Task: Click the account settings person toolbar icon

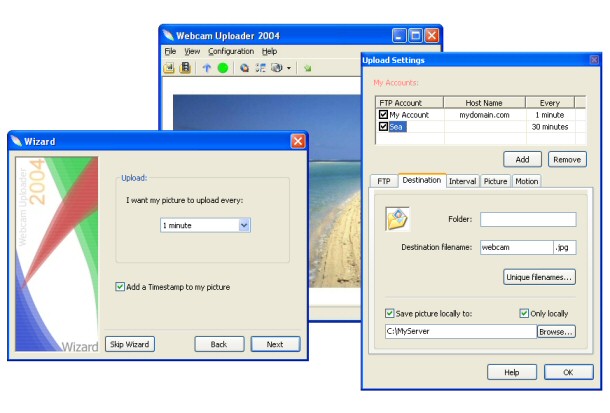Action: [244, 68]
